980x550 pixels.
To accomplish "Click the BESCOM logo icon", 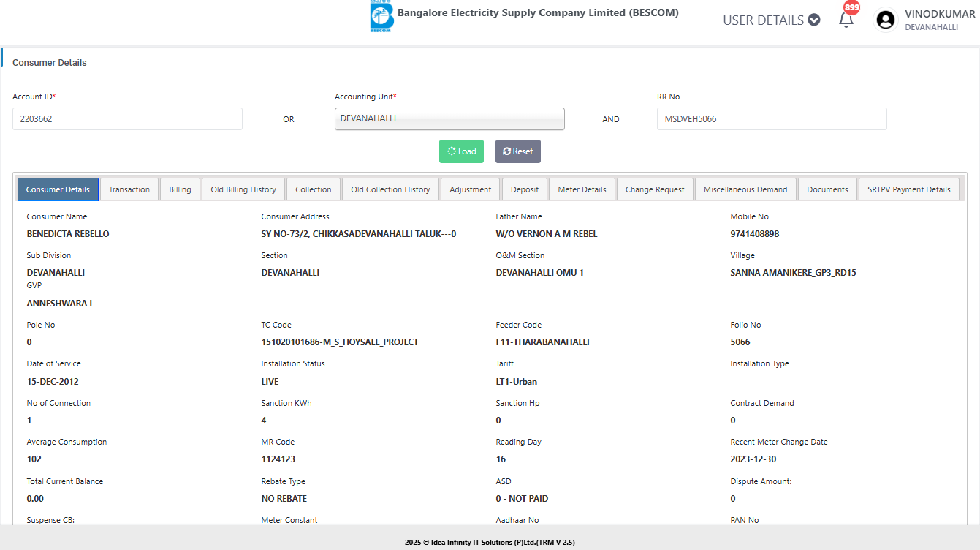I will (x=381, y=17).
